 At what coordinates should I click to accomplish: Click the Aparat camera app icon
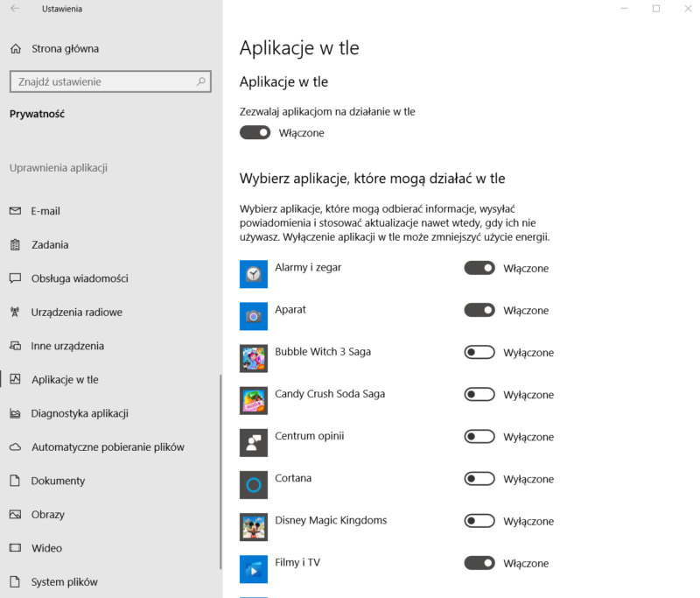(x=253, y=316)
